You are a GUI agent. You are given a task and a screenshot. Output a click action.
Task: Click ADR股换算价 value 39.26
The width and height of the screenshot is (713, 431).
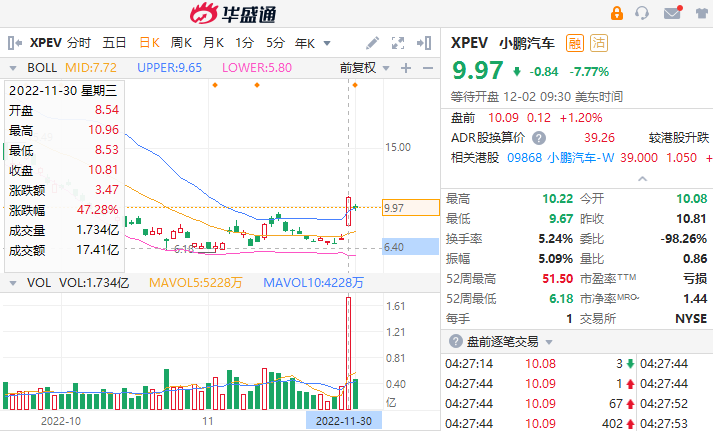click(x=599, y=138)
